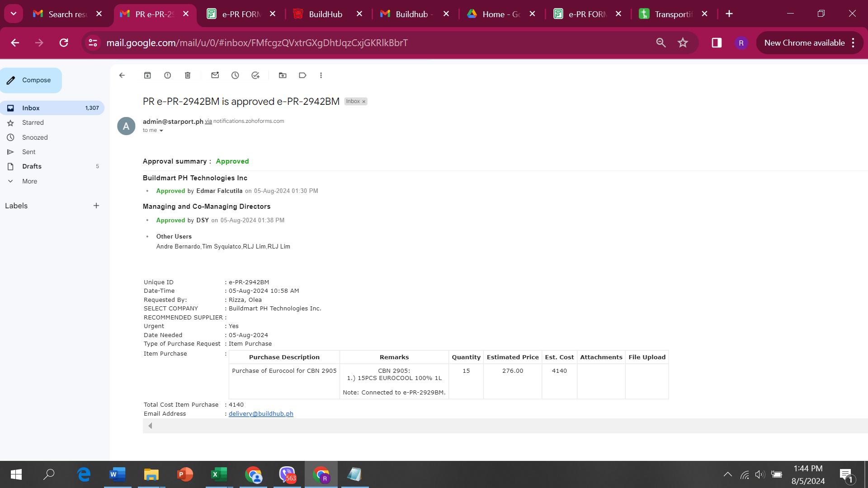The height and width of the screenshot is (488, 868).
Task: Go back to inbox arrow
Action: coord(122,75)
